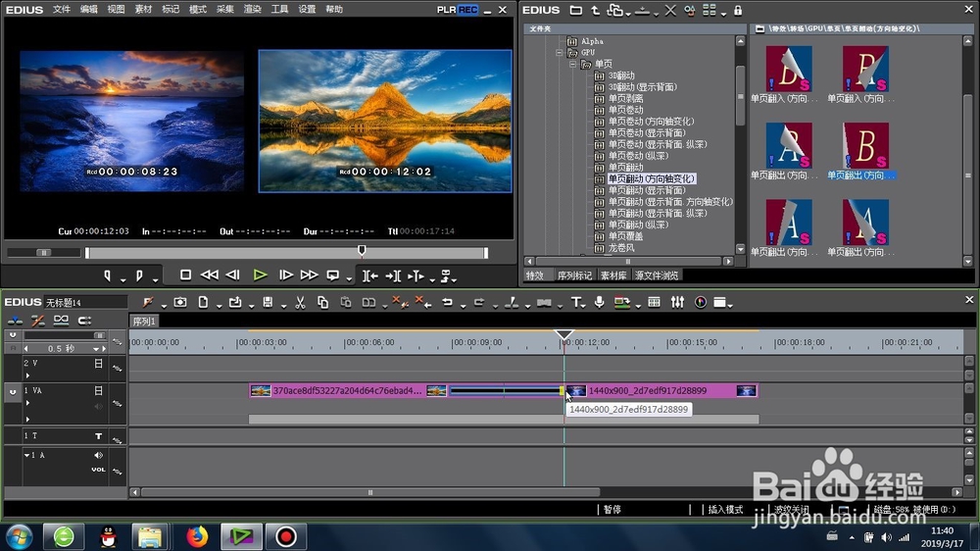Click the Redo icon in timeline toolbar
The width and height of the screenshot is (980, 551).
[479, 303]
